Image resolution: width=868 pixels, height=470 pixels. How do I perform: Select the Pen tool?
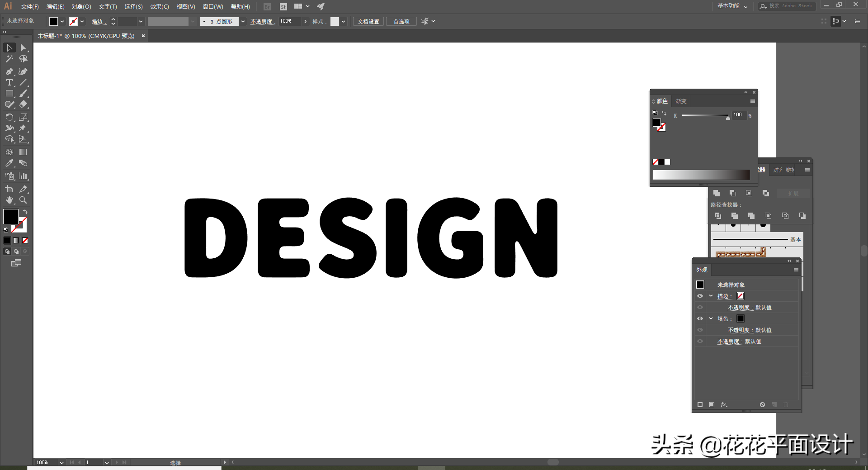pyautogui.click(x=9, y=71)
